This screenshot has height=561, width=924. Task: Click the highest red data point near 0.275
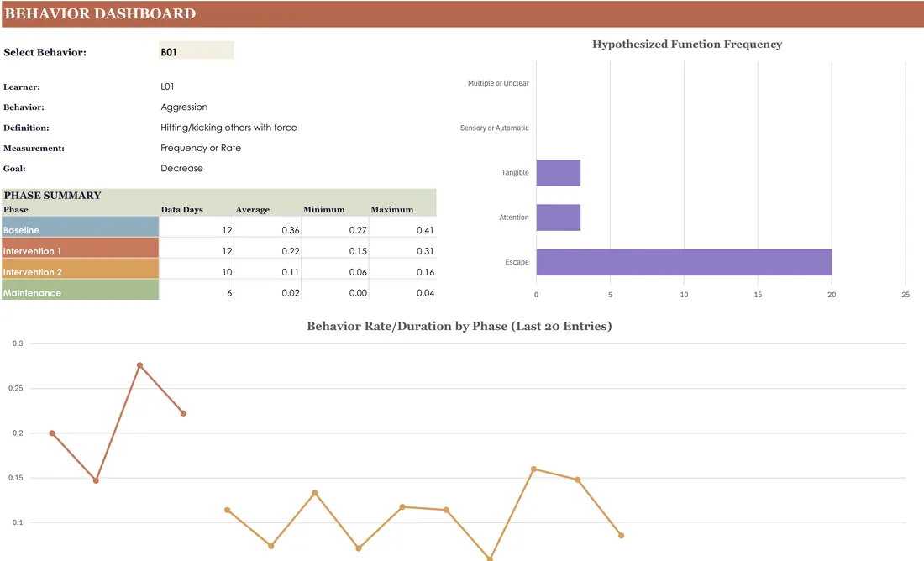click(x=139, y=365)
